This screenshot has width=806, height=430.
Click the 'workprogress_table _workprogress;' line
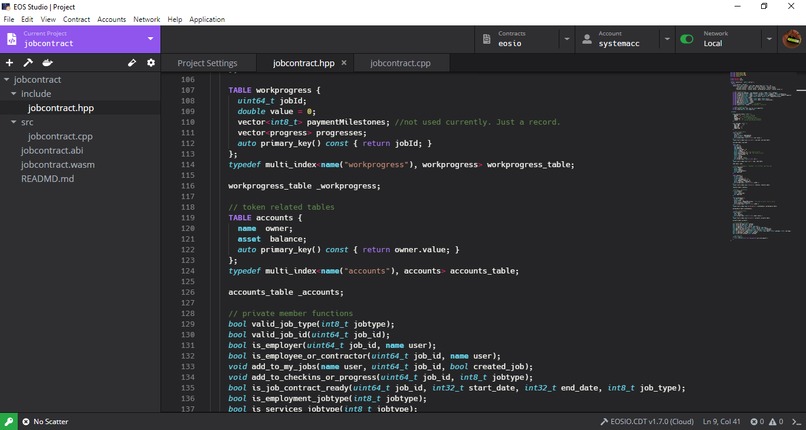pyautogui.click(x=304, y=186)
